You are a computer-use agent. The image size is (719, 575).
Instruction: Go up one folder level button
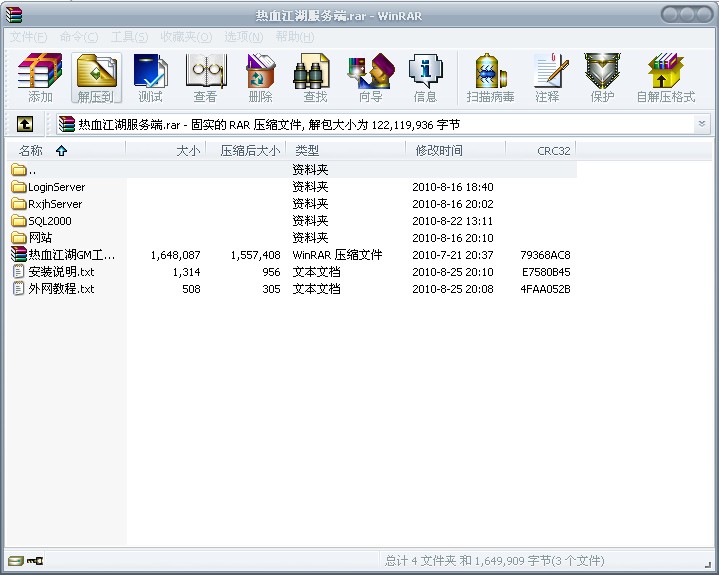point(25,124)
